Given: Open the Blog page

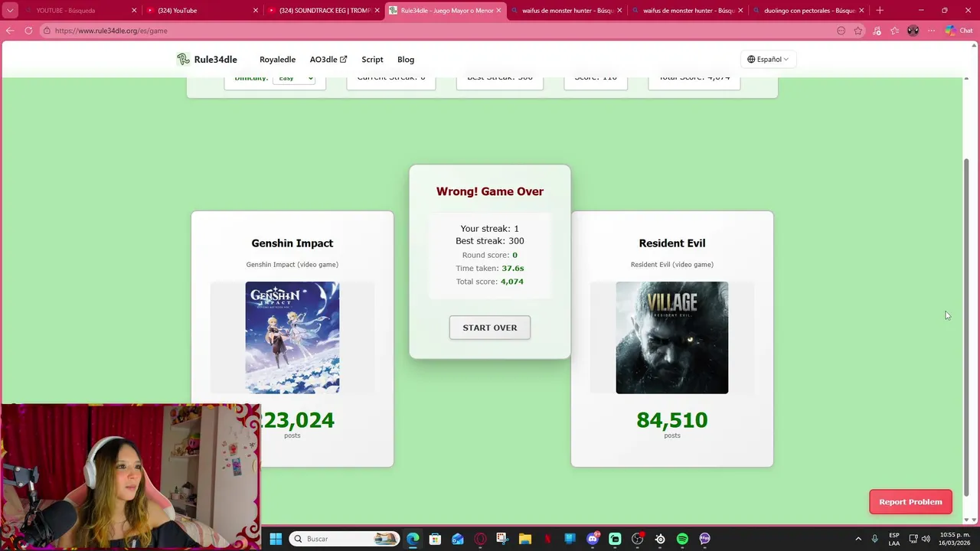Looking at the screenshot, I should [406, 60].
